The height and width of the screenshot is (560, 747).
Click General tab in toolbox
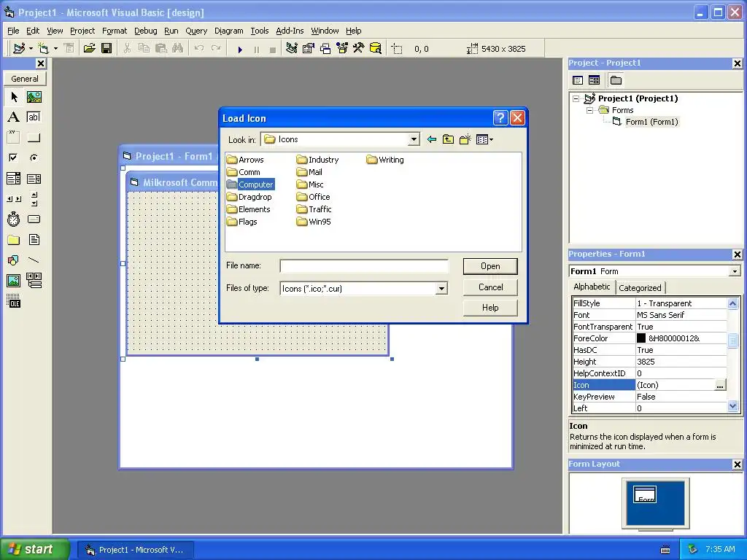[25, 79]
